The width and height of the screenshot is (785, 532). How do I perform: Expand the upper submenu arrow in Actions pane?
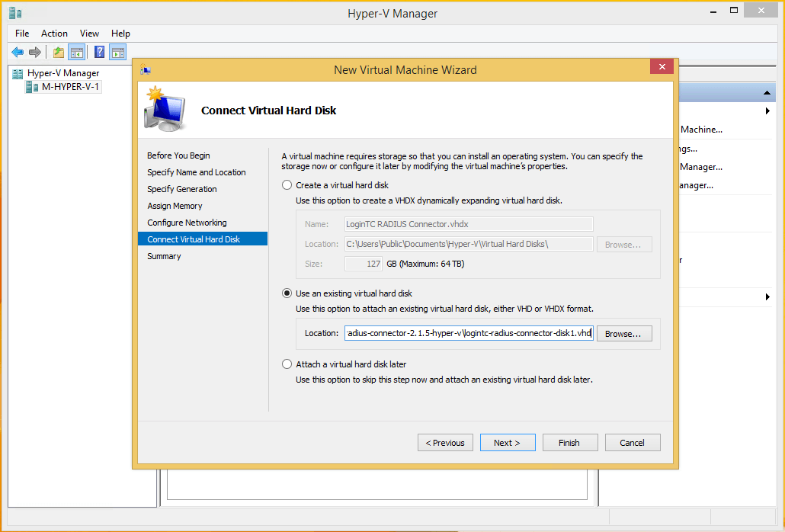[767, 111]
